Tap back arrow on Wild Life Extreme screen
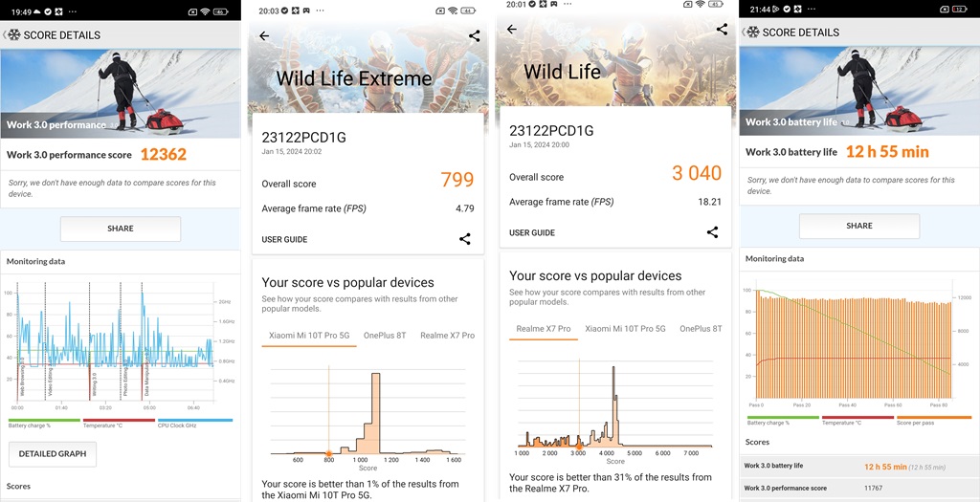Viewport: 980px width, 502px height. click(264, 36)
